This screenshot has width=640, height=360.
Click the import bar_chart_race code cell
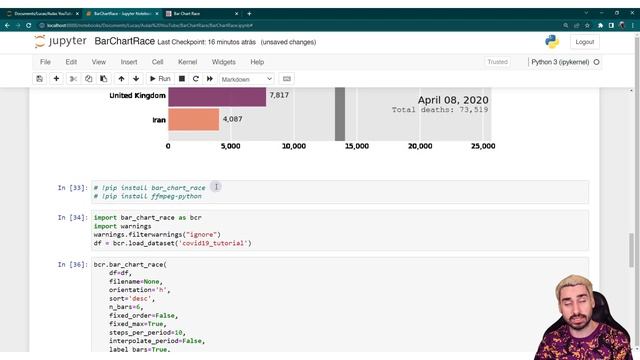click(x=340, y=230)
